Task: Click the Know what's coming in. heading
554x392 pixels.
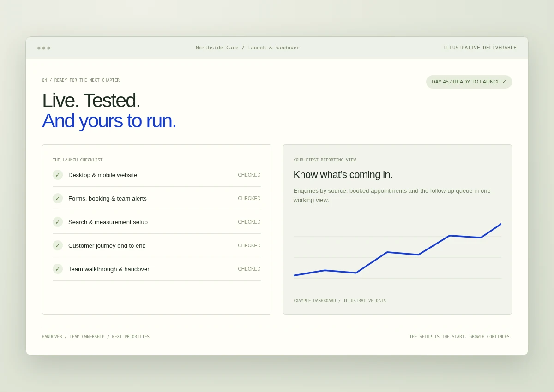Action: (343, 174)
